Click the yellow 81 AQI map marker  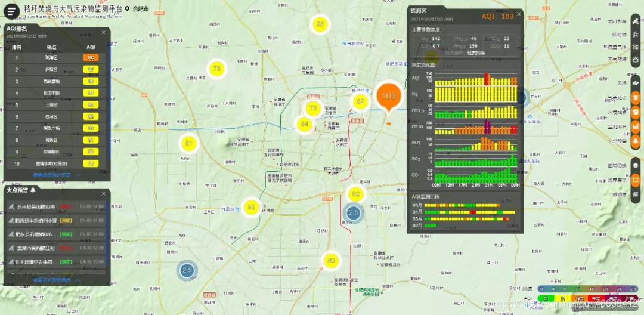tap(188, 143)
